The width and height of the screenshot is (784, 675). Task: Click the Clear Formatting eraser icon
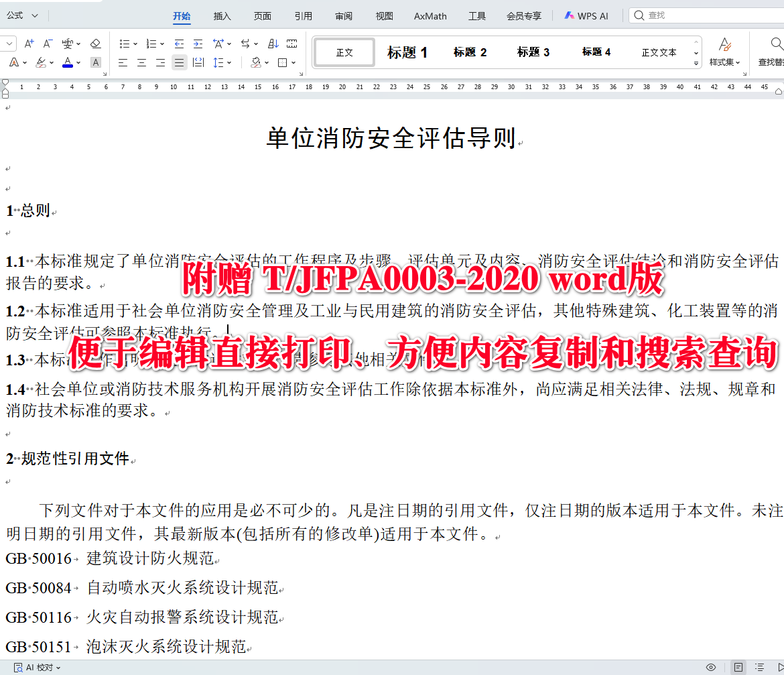pyautogui.click(x=95, y=43)
